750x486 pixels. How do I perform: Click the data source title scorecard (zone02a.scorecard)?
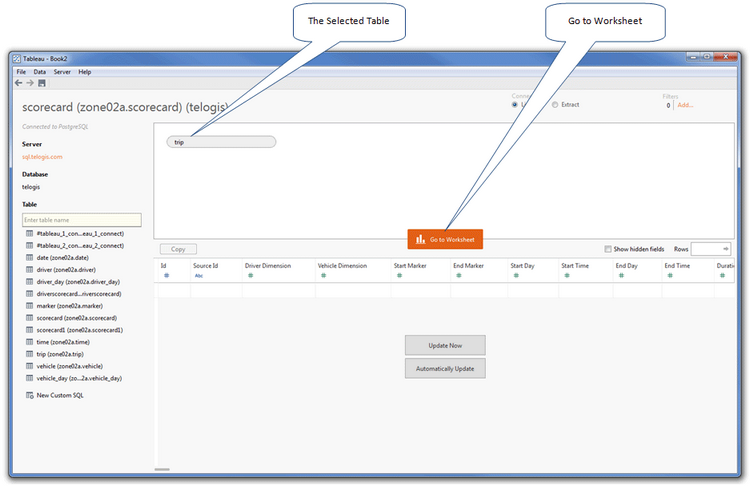[124, 107]
